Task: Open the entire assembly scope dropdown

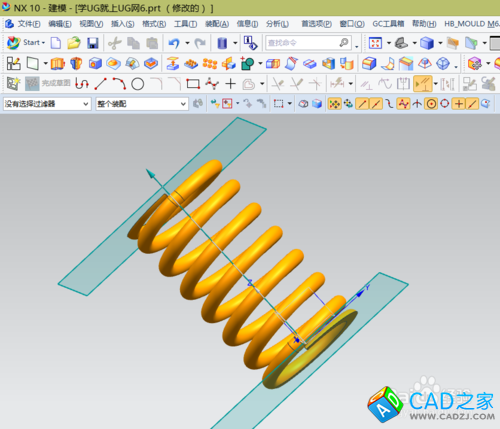Action: tap(142, 104)
